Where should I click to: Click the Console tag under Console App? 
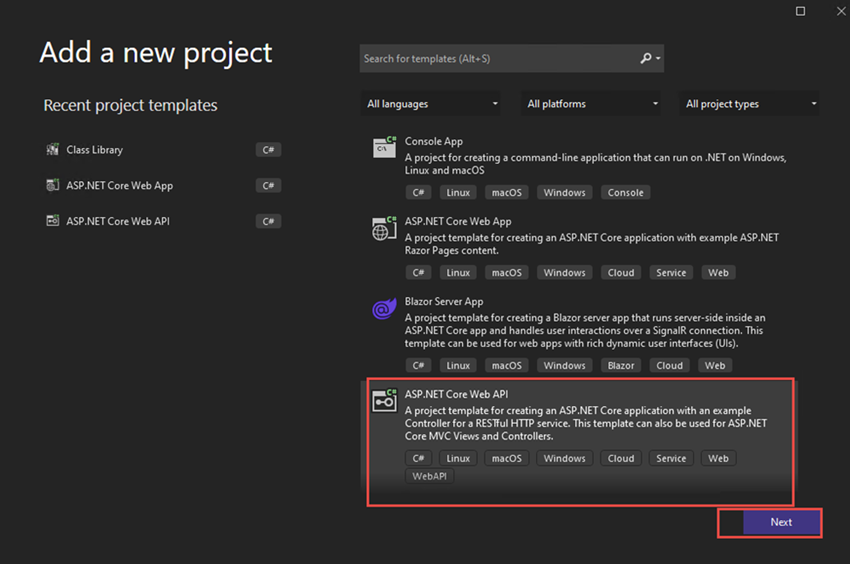click(626, 193)
